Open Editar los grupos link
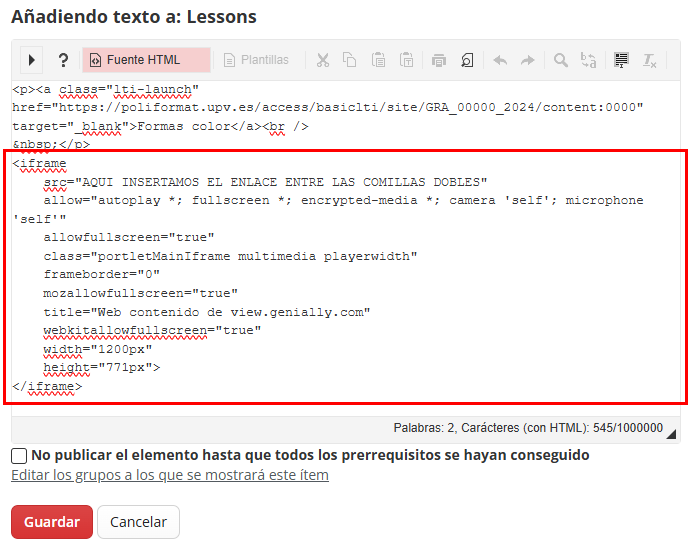Viewport: 700px width, 555px height. pyautogui.click(x=170, y=475)
